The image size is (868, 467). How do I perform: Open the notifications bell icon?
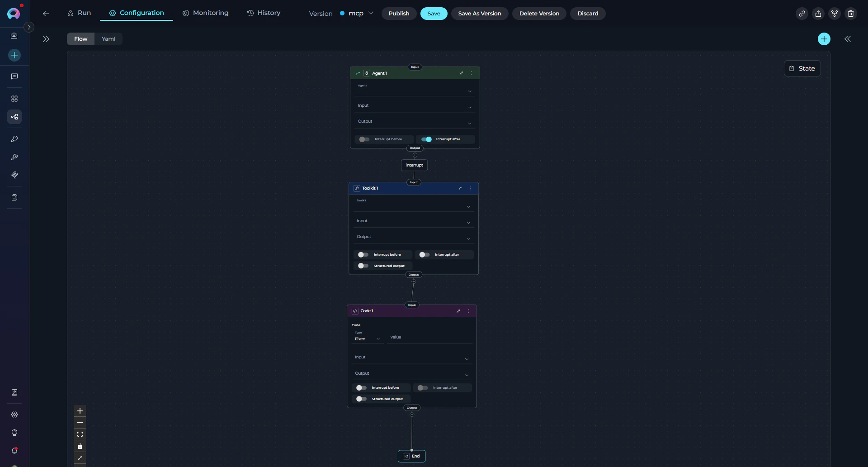(14, 451)
